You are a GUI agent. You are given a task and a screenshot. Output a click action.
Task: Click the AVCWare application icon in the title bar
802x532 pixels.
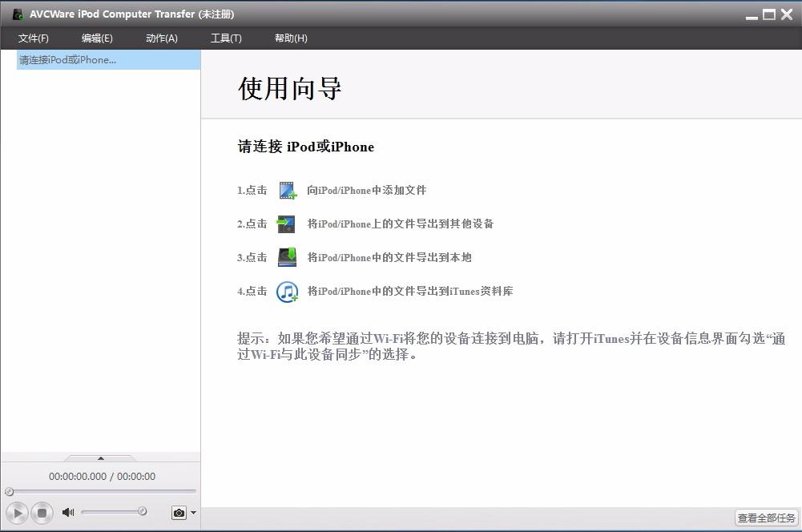click(x=18, y=14)
